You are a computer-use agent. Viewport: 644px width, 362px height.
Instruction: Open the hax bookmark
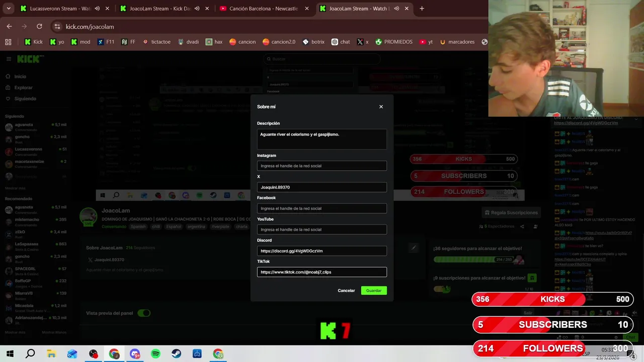coord(214,42)
